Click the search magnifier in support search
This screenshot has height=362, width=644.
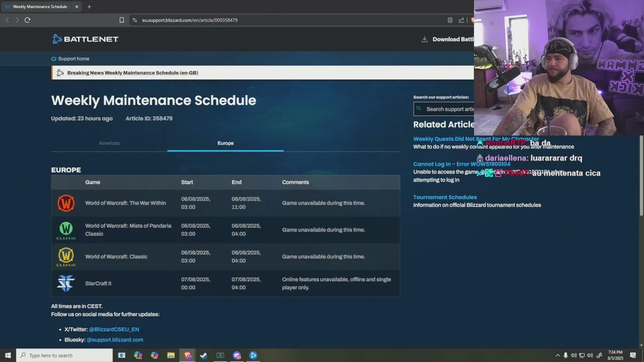coord(419,109)
